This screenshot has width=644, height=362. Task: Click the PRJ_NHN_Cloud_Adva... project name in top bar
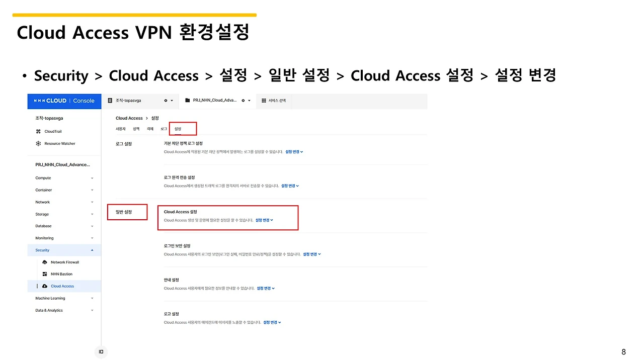pyautogui.click(x=216, y=101)
